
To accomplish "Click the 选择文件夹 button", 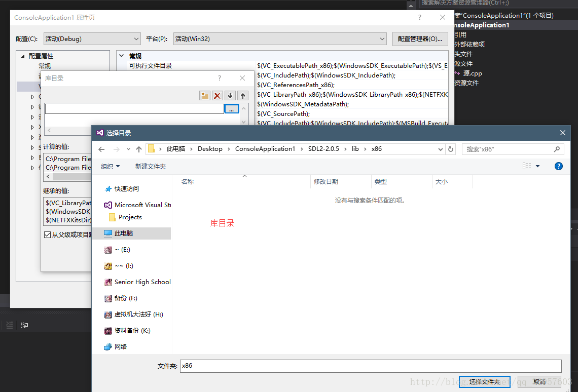I will click(x=484, y=382).
